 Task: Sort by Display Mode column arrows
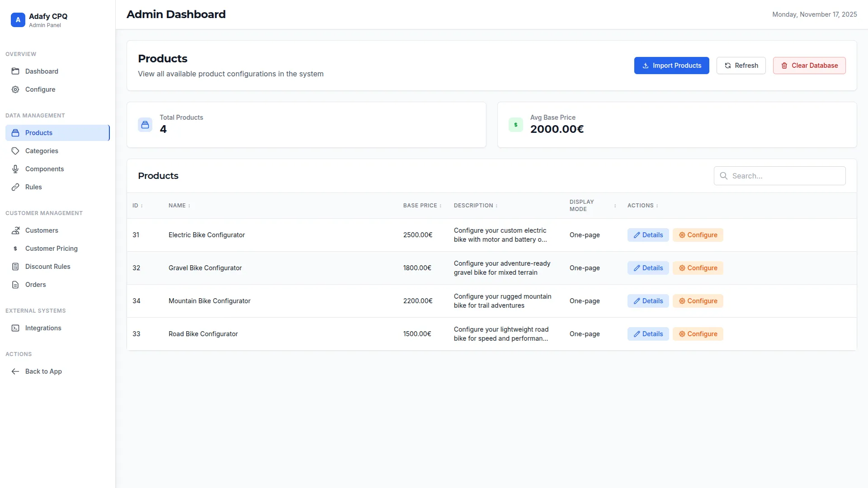615,206
